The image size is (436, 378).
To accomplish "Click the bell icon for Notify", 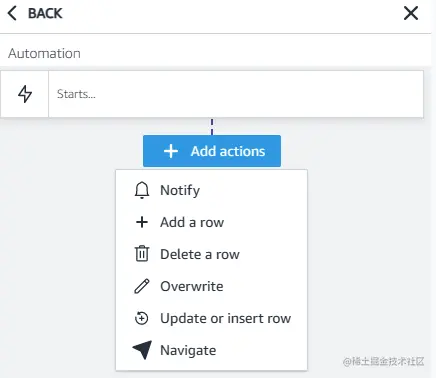I will click(142, 190).
